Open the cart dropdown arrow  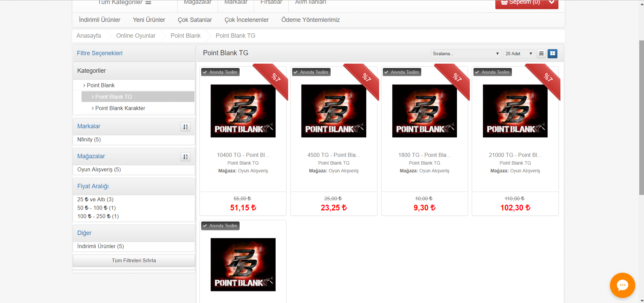(x=552, y=3)
